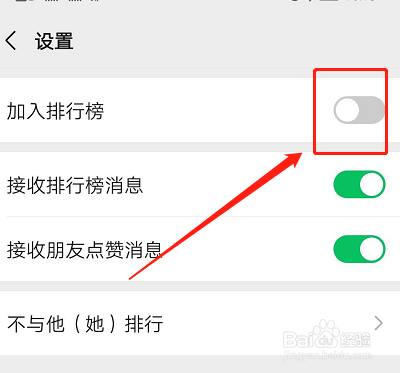The image size is (400, 373).
Task: Select the 接收排行榜消息 setting label
Action: (75, 185)
